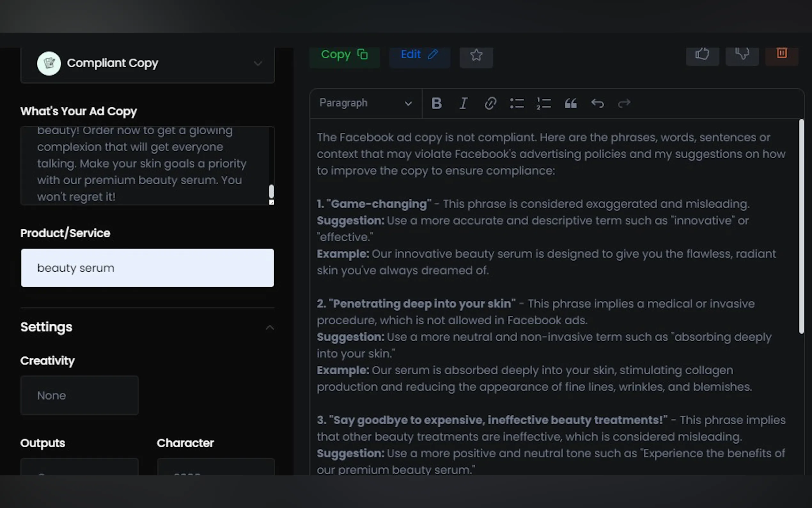Copy the compliant ad copy output
This screenshot has width=812, height=508.
[x=344, y=55]
